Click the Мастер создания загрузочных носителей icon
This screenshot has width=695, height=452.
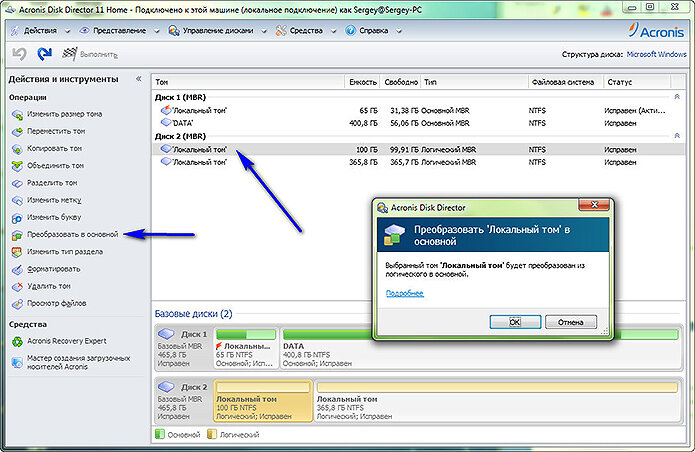(17, 362)
